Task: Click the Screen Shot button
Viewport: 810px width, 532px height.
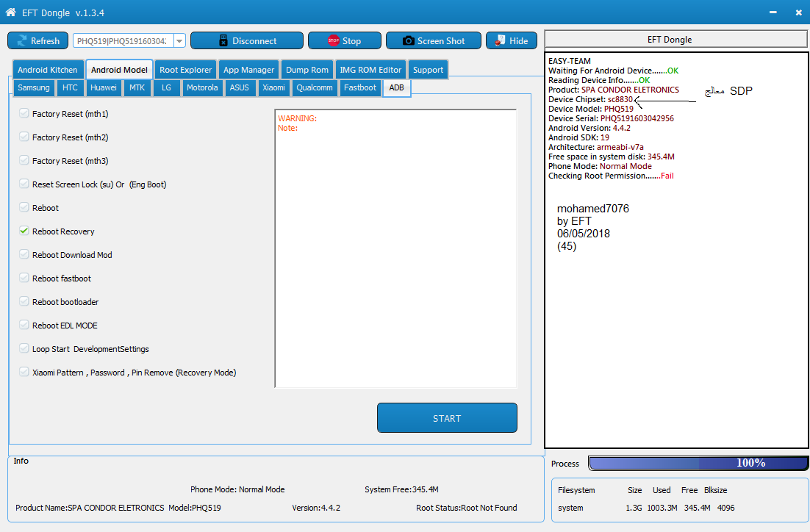Action: [x=434, y=41]
